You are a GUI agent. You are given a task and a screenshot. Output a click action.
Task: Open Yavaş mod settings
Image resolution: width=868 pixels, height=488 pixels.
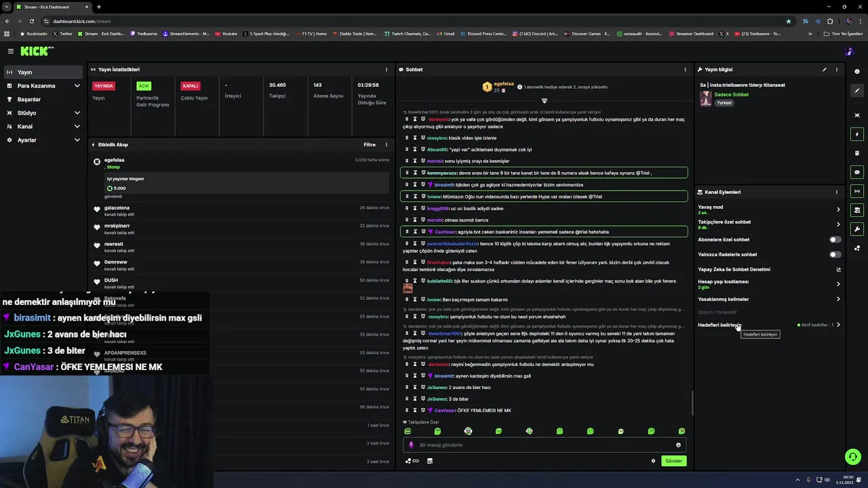tap(770, 209)
